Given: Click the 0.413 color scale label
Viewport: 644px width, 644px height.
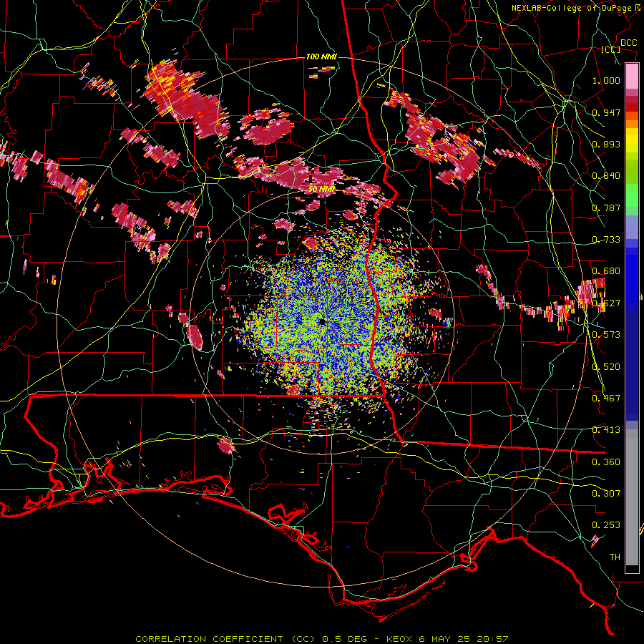Looking at the screenshot, I should tap(606, 430).
